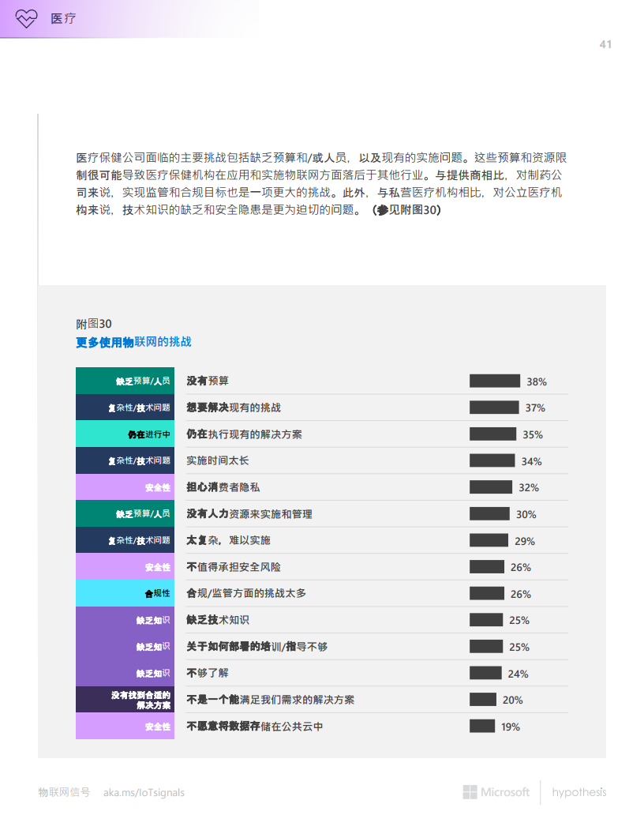Click the green 缺乏预算/人员 tag beside 没有预算
The height and width of the screenshot is (834, 644).
coord(125,381)
